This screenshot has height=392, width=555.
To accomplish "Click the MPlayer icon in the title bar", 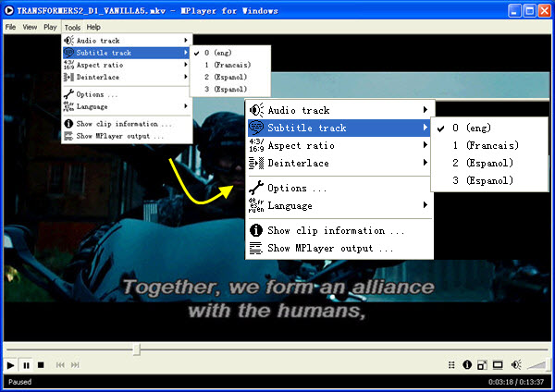I will pos(9,10).
